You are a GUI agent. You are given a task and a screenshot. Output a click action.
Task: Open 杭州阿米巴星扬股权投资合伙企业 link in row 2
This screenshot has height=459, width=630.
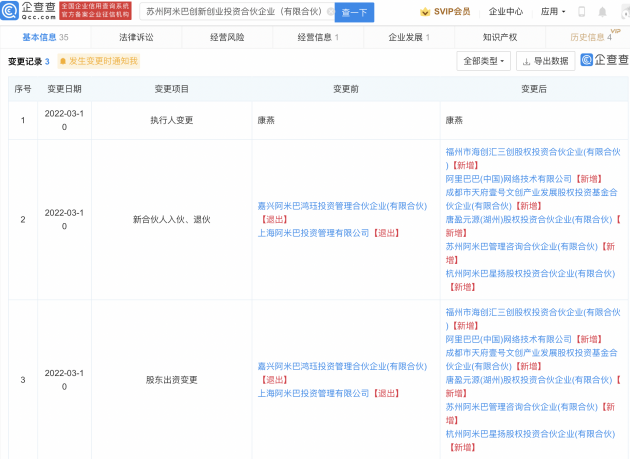pos(530,274)
